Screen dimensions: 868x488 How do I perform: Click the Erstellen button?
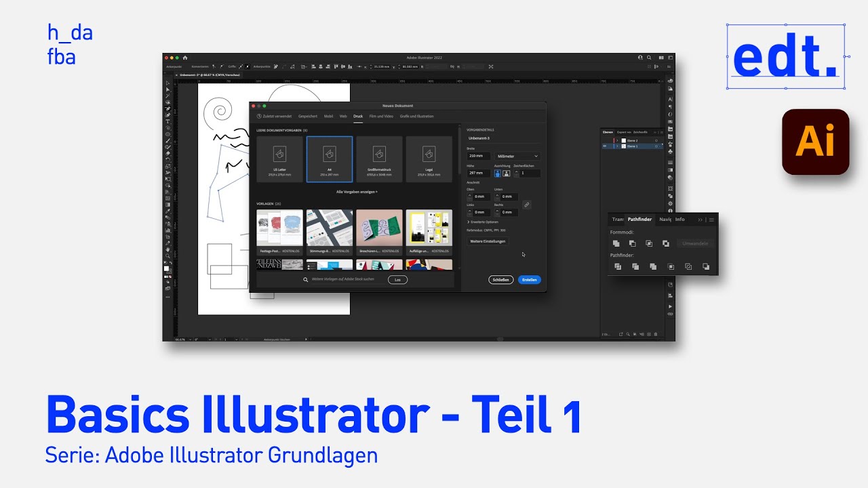click(530, 279)
